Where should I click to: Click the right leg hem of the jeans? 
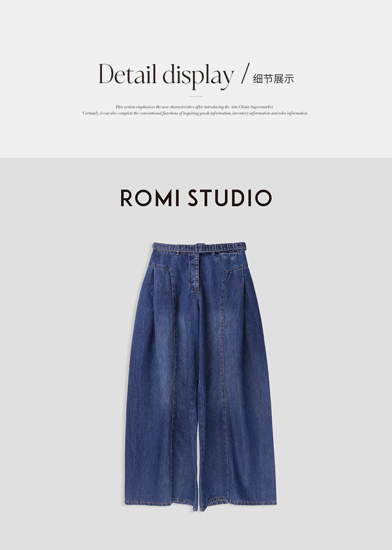click(238, 503)
